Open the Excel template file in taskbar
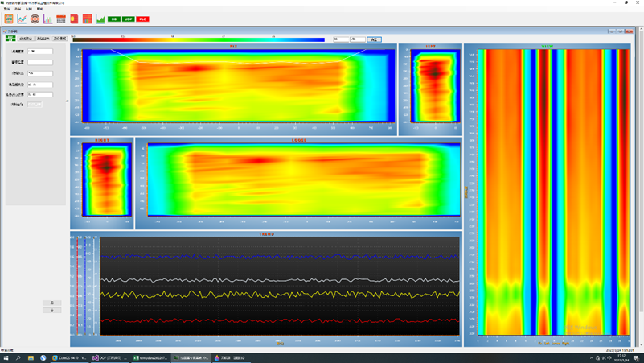The image size is (644, 363). [150, 357]
